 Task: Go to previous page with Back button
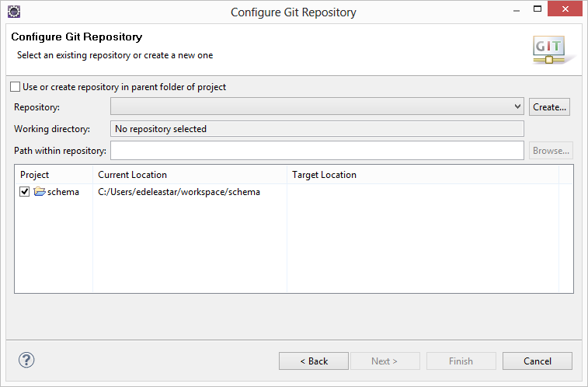(314, 361)
